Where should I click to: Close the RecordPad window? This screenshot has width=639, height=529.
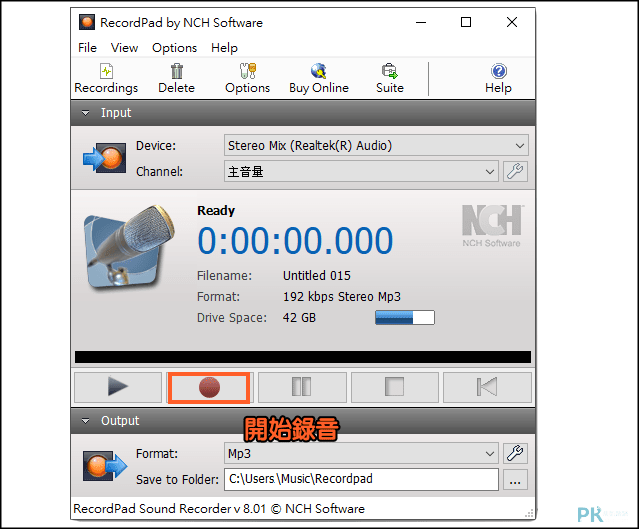point(512,22)
